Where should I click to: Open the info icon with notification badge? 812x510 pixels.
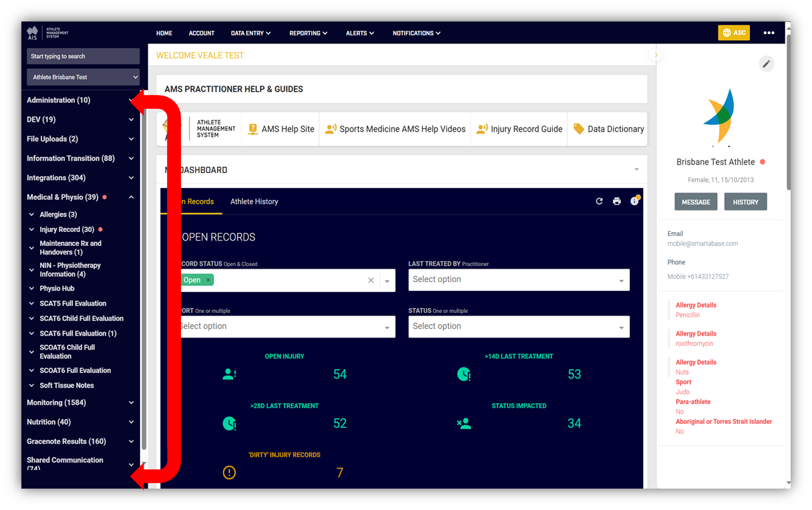pos(634,201)
